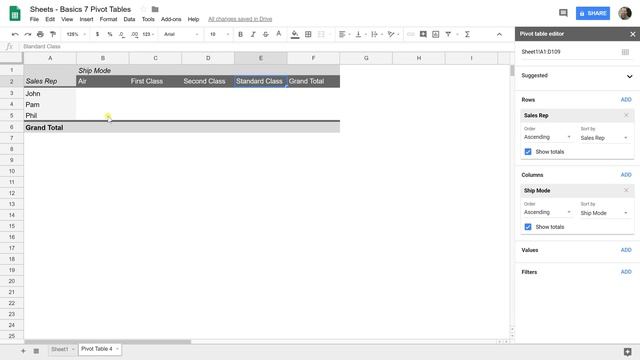Image resolution: width=640 pixels, height=360 pixels.
Task: Click the Redo arrow icon
Action: (28, 34)
